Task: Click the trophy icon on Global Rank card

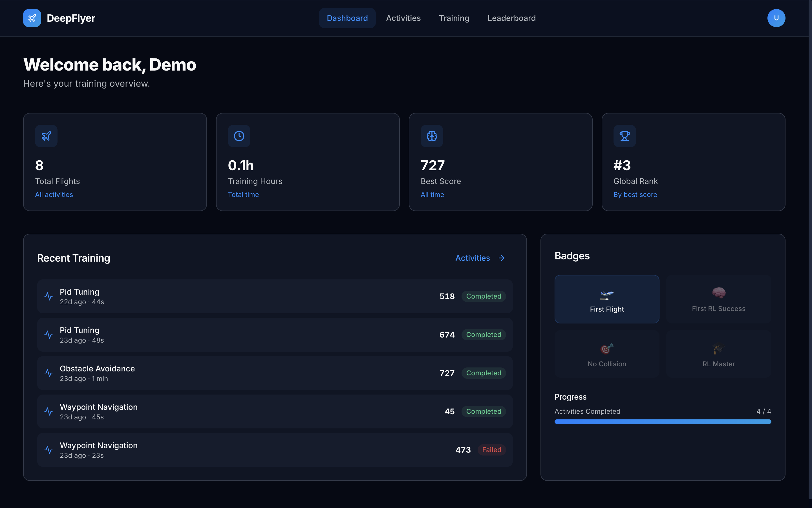Action: [x=625, y=136]
